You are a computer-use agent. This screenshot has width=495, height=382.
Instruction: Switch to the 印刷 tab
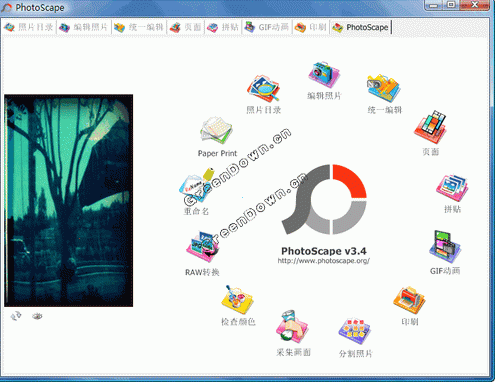click(x=310, y=27)
